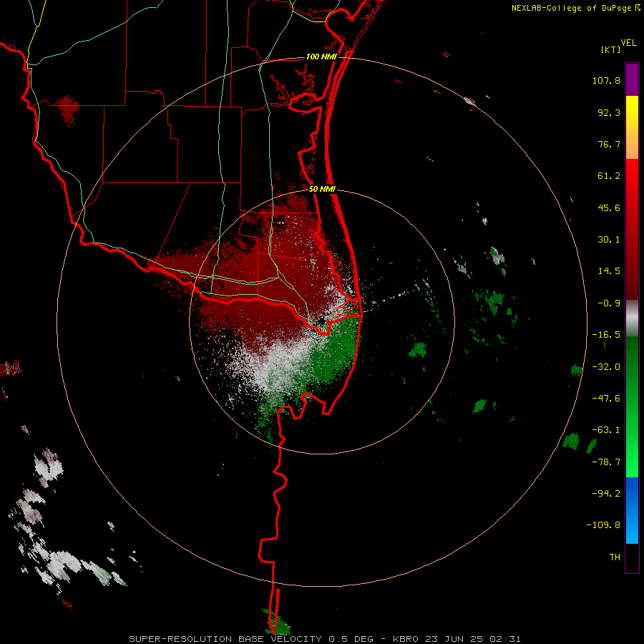Screen dimensions: 644x644
Task: Click the blue segment of the color bar
Action: 632,510
